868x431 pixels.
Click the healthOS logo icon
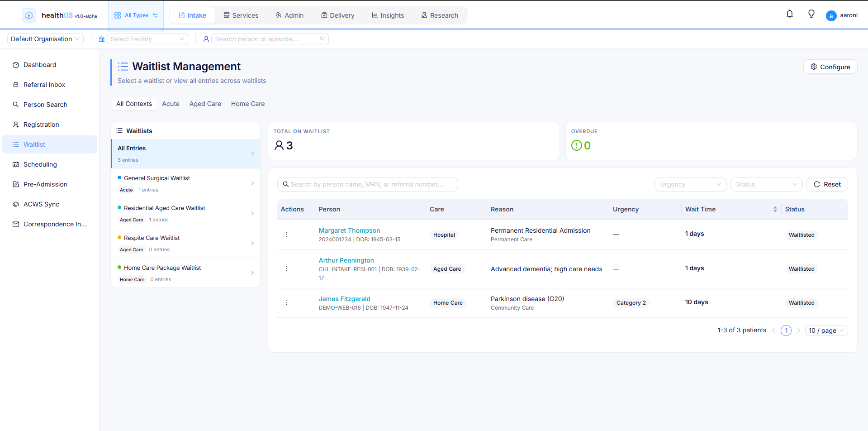click(29, 15)
